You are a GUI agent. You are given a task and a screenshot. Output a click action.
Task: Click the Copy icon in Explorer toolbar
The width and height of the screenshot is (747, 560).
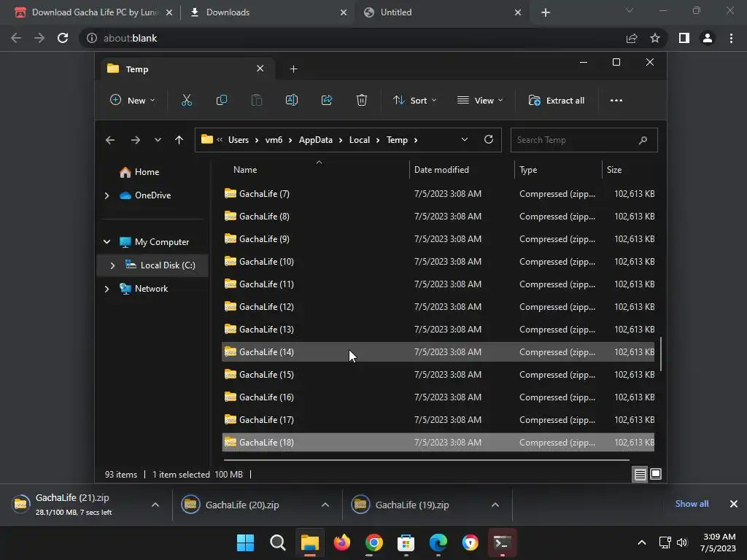(222, 101)
